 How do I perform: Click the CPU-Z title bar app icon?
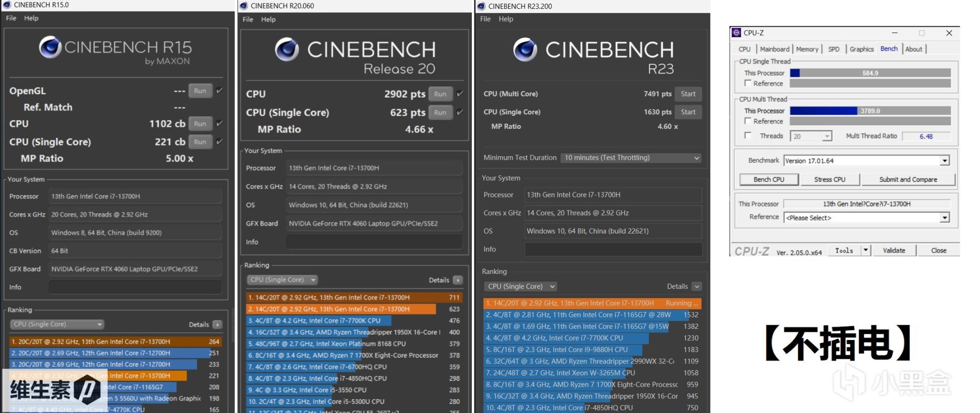(736, 33)
